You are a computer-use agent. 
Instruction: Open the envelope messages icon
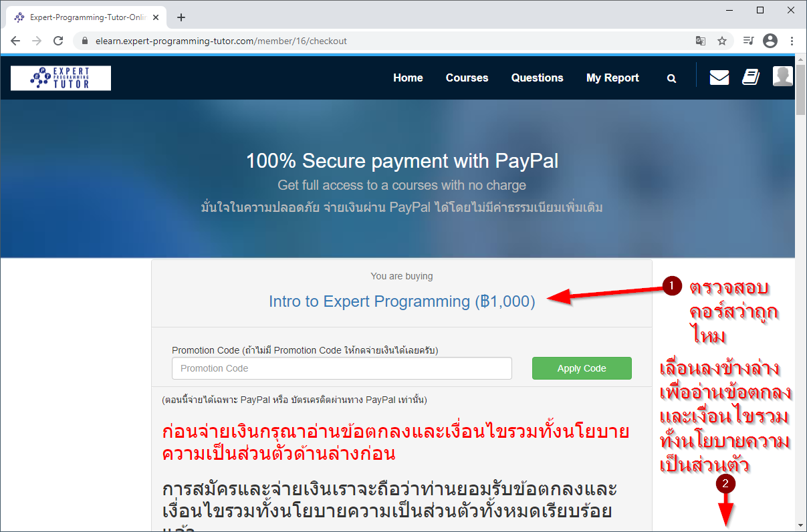(x=719, y=78)
